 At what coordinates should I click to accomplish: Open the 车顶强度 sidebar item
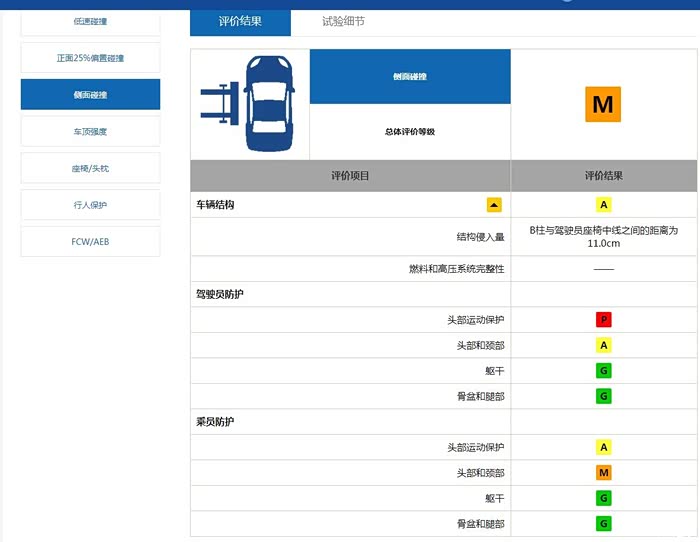90,131
